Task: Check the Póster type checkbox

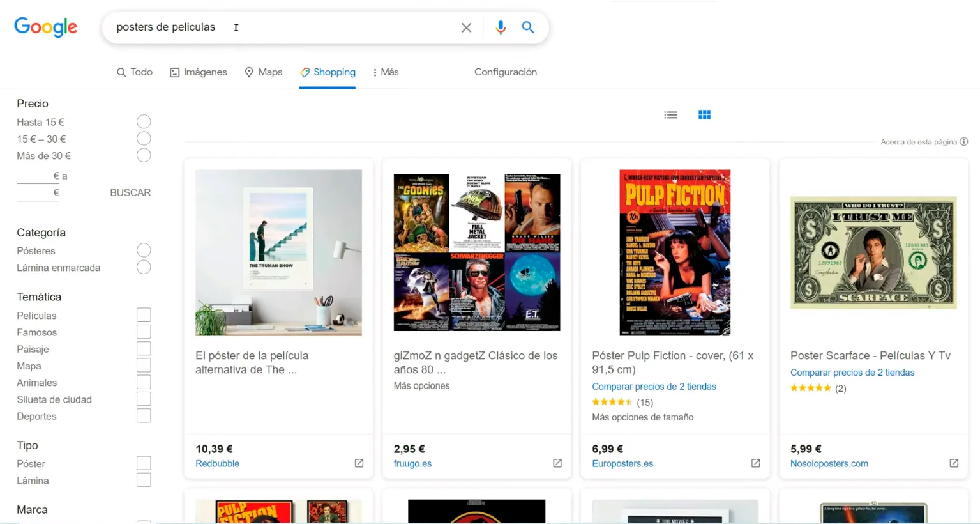Action: click(144, 463)
